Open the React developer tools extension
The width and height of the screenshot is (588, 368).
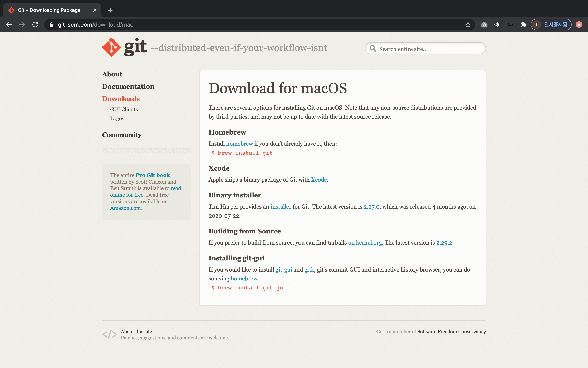click(497, 25)
